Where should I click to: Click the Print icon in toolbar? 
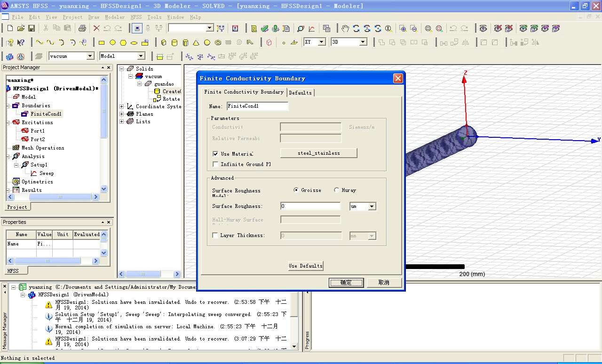[82, 28]
